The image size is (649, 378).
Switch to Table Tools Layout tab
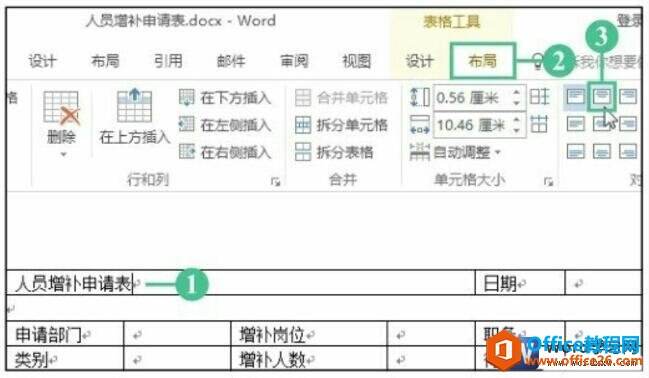[483, 61]
